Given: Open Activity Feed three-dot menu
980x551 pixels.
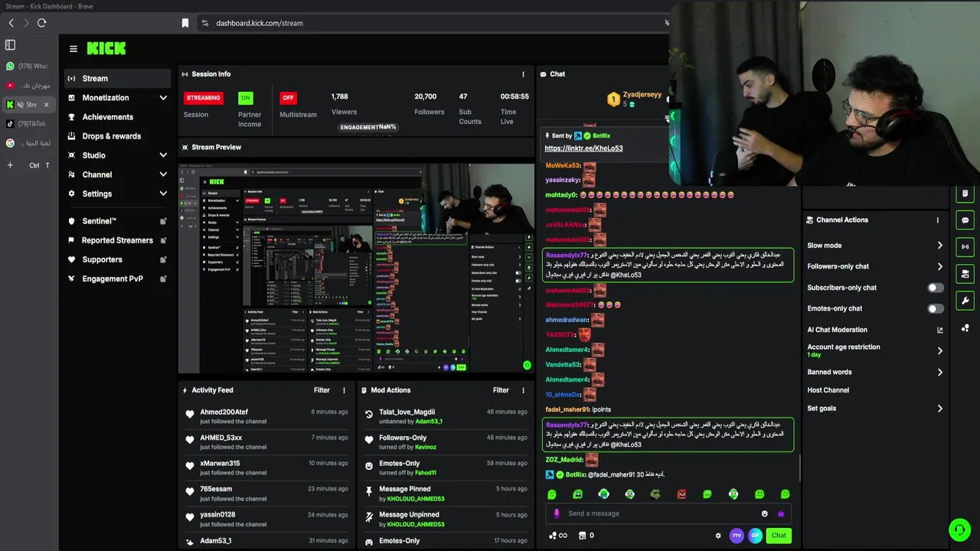Looking at the screenshot, I should [344, 390].
